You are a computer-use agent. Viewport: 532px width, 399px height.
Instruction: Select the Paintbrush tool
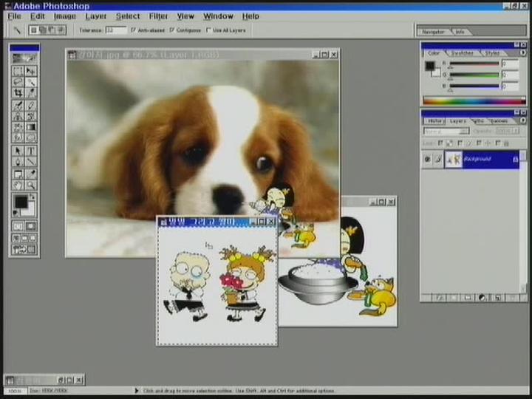pyautogui.click(x=31, y=106)
